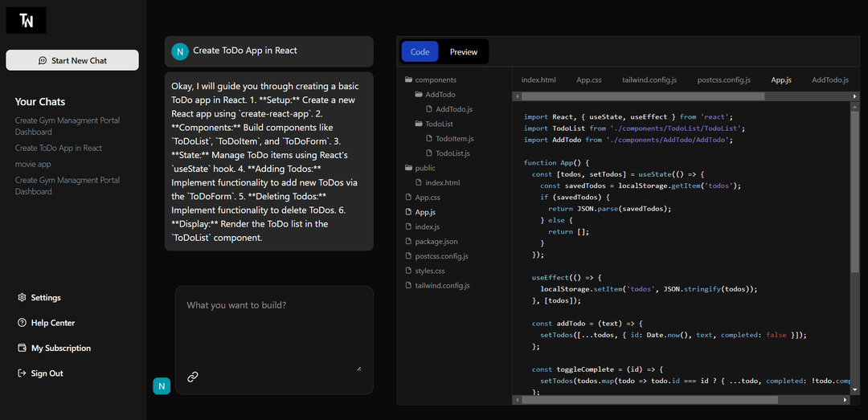Click the Help Center question mark icon
This screenshot has width=868, height=420.
pyautogui.click(x=23, y=323)
